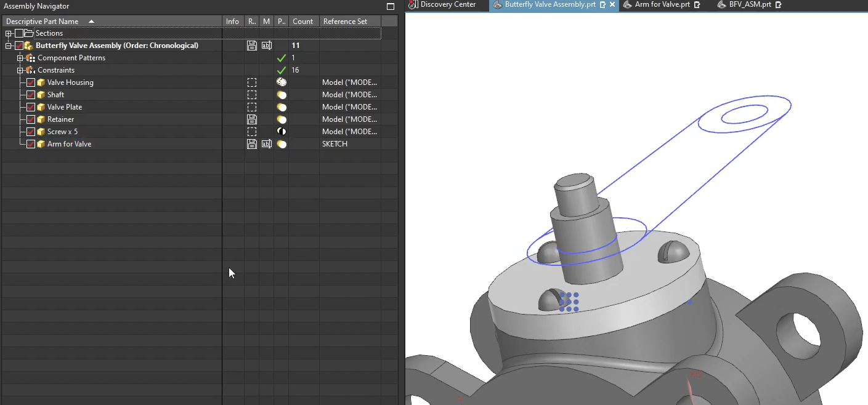Expand the Constraints node

tap(20, 70)
